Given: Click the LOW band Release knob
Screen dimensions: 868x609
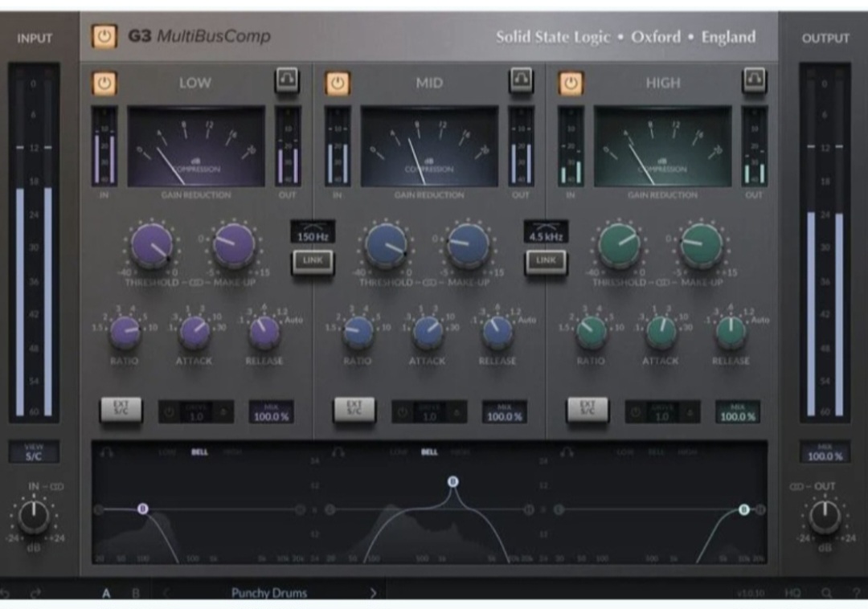Looking at the screenshot, I should click(264, 331).
